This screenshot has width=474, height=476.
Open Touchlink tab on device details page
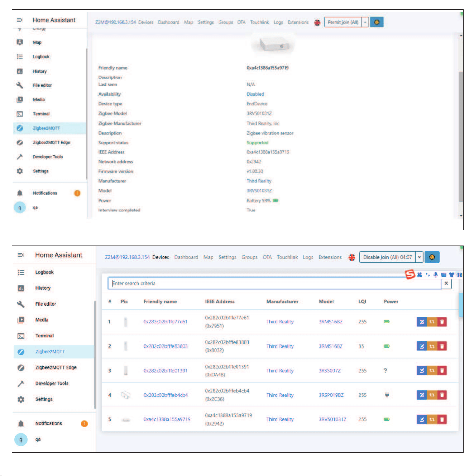point(259,22)
